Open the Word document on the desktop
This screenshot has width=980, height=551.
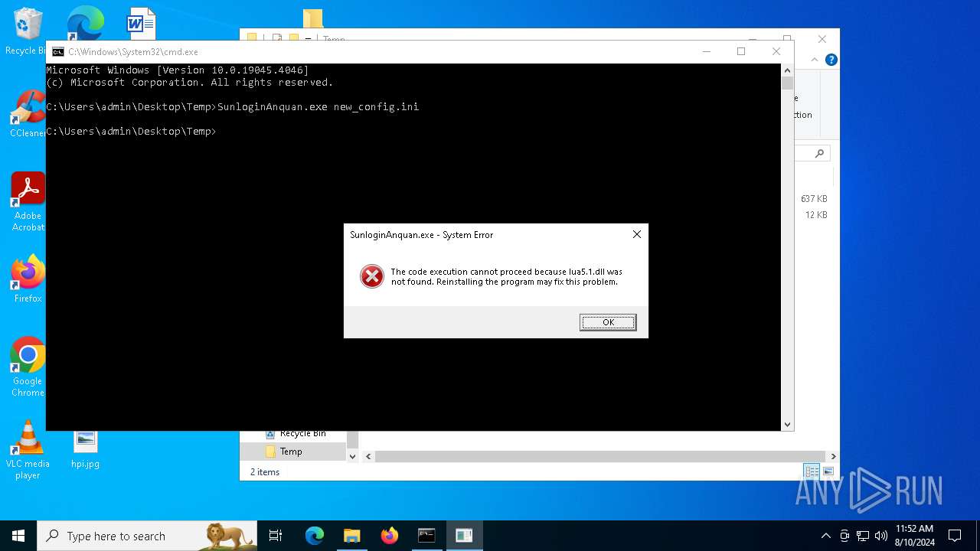[x=141, y=23]
